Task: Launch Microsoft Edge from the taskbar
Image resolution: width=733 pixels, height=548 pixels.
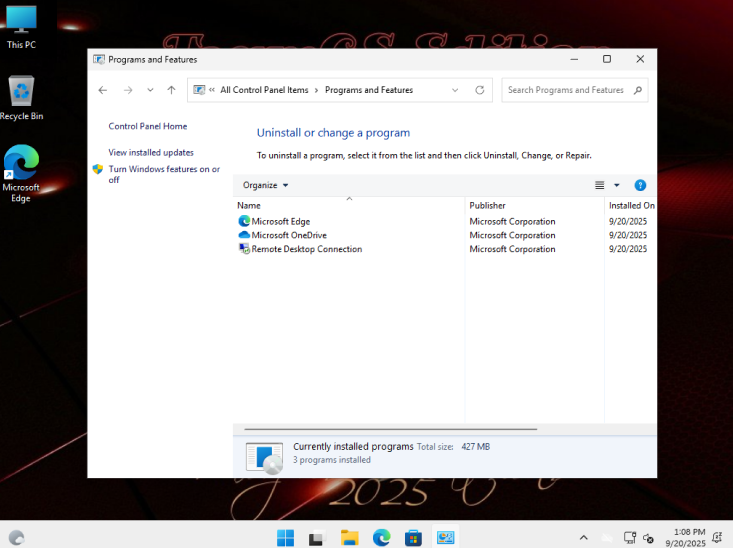Action: (381, 538)
